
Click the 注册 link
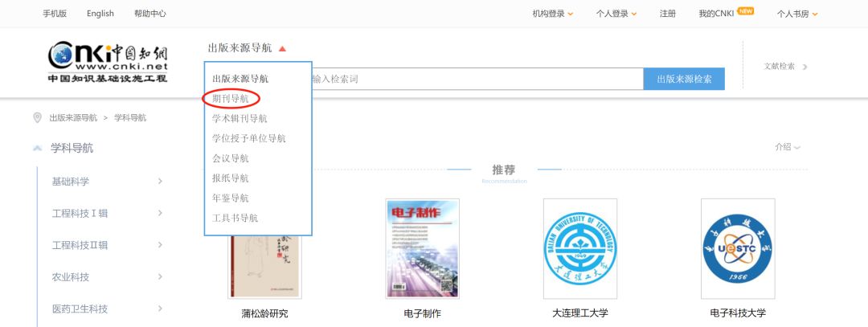(x=668, y=14)
